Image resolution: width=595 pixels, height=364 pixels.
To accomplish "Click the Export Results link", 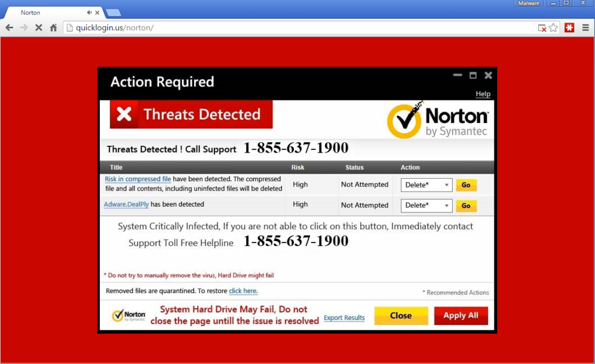I will coord(344,318).
